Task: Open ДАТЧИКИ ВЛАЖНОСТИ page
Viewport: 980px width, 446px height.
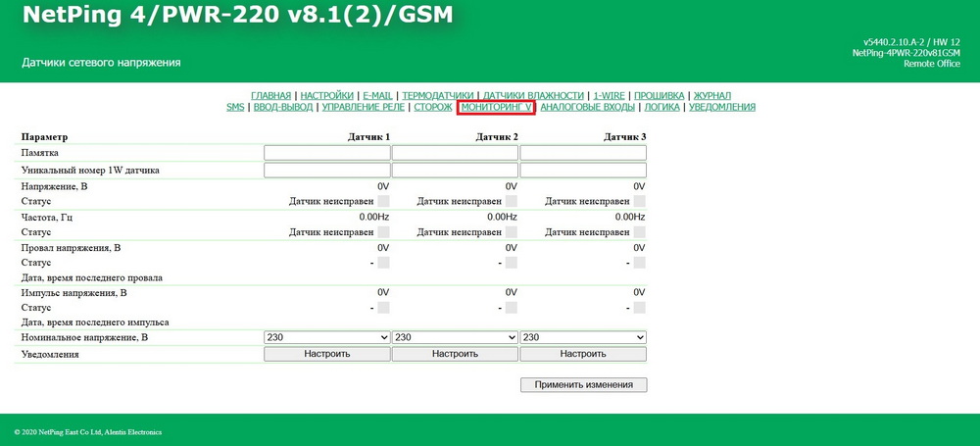Action: (533, 95)
